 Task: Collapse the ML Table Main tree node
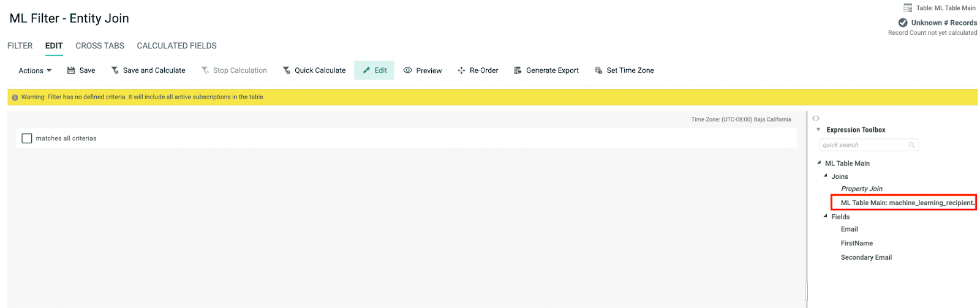point(819,163)
